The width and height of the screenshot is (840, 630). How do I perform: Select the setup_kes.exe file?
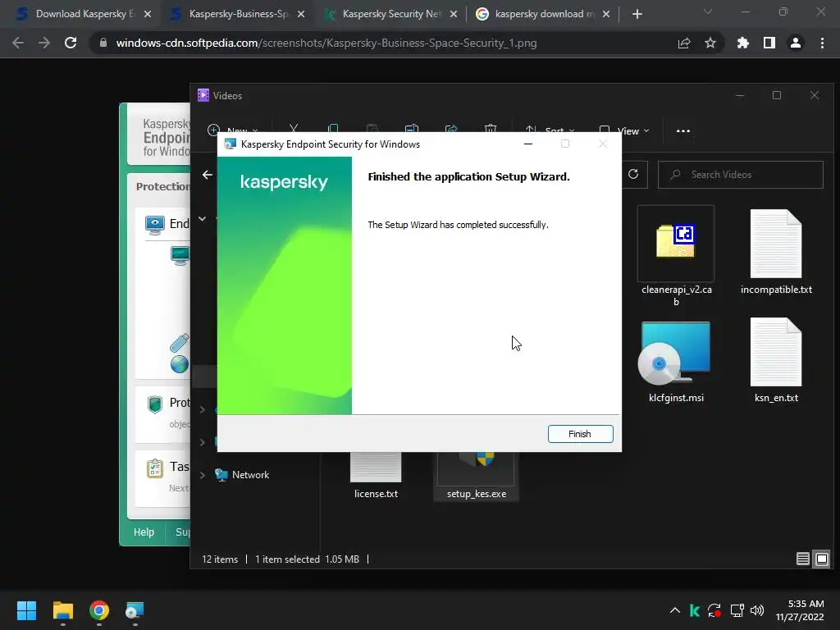477,477
